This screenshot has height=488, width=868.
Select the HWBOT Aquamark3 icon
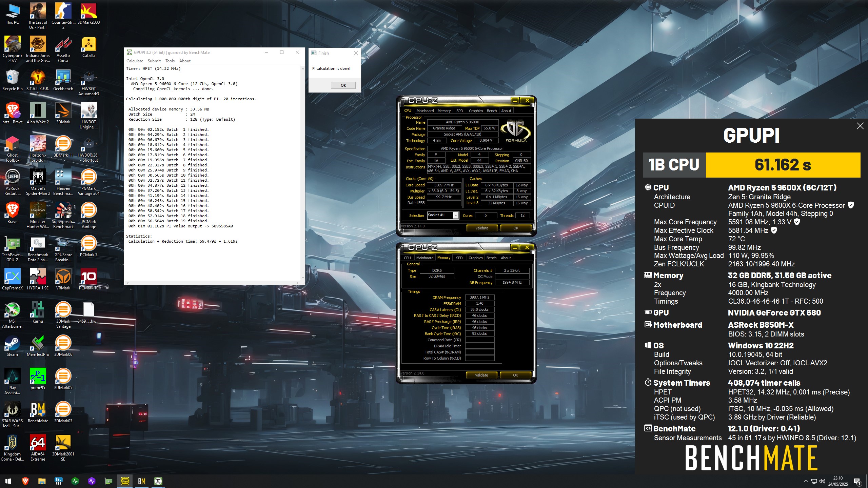(88, 83)
